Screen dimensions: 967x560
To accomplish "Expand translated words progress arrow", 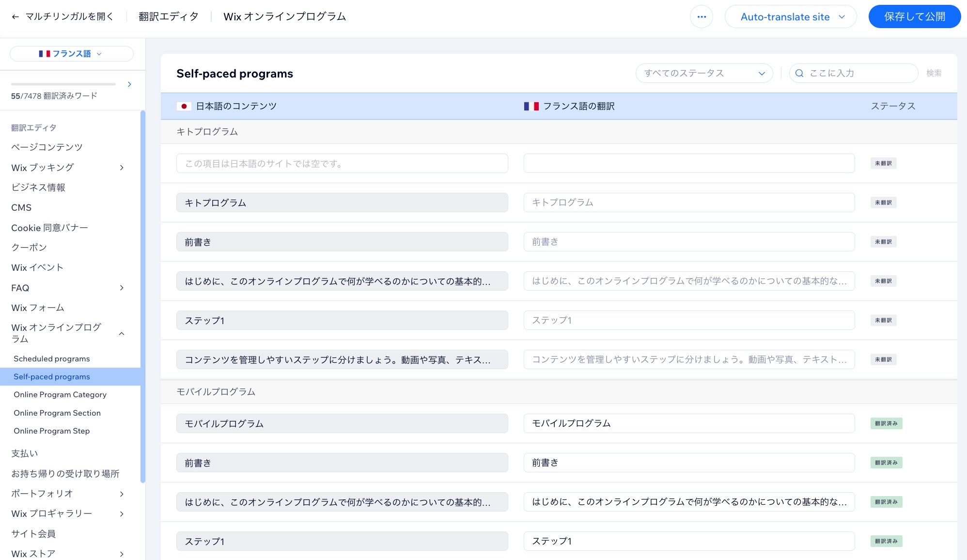I will click(129, 84).
